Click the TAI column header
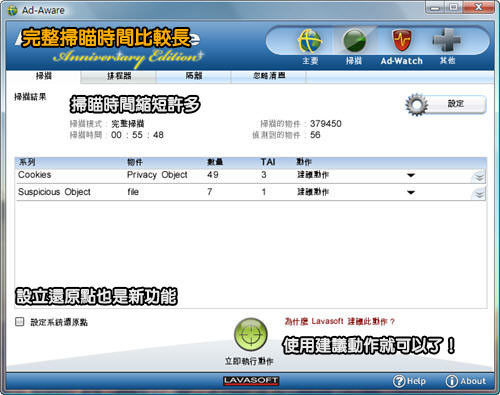 (x=268, y=162)
